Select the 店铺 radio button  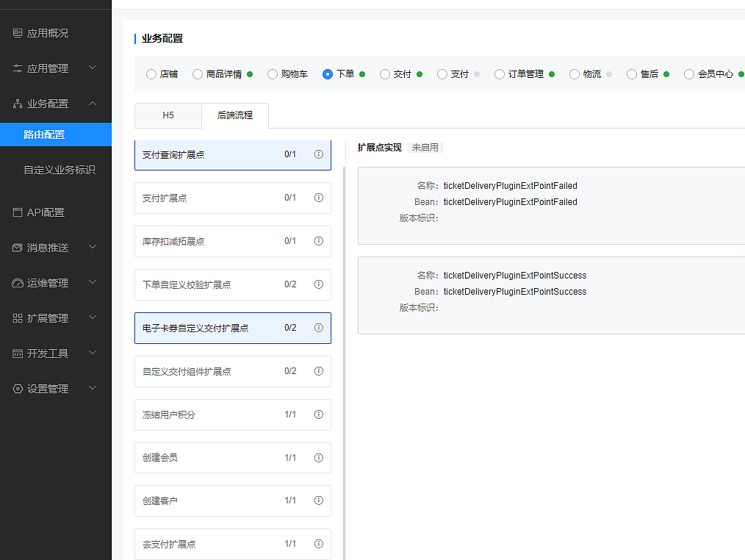click(151, 74)
